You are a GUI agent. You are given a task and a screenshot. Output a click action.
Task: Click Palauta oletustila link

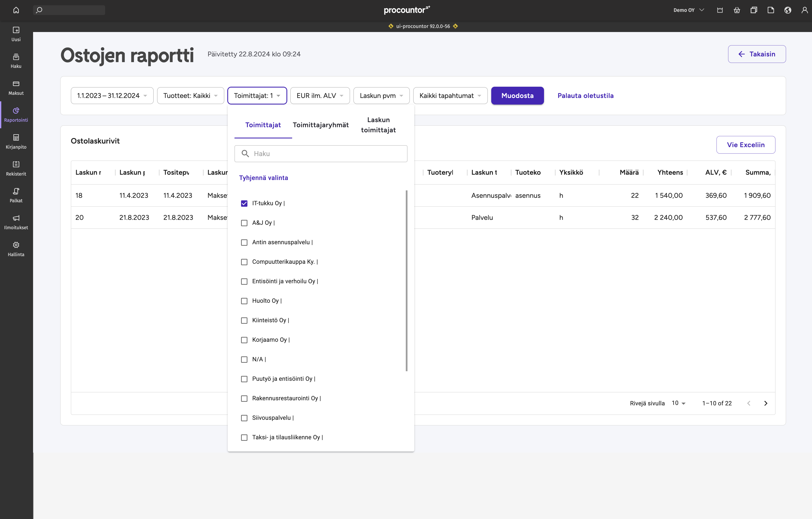pos(585,96)
